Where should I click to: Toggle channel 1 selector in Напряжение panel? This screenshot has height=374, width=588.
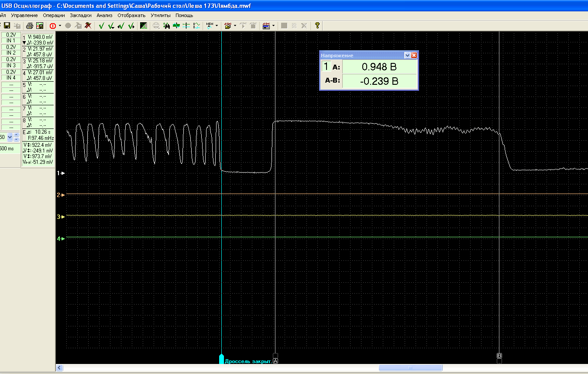pos(326,66)
